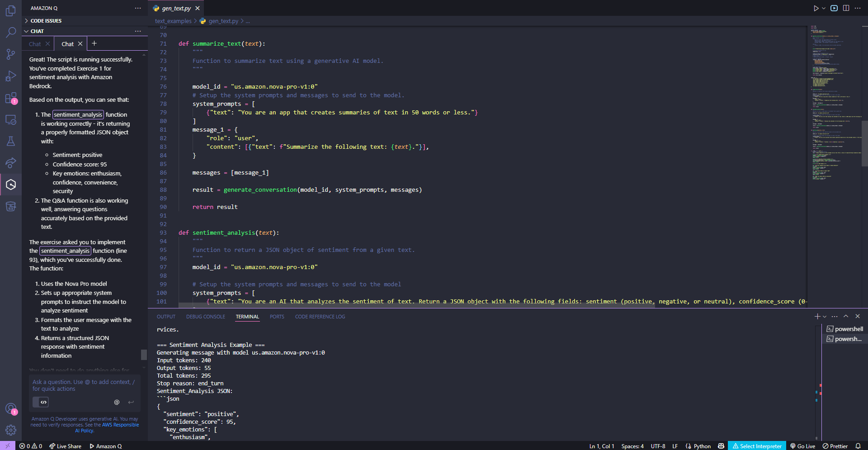
Task: Open editor More Actions ellipsis
Action: (858, 8)
